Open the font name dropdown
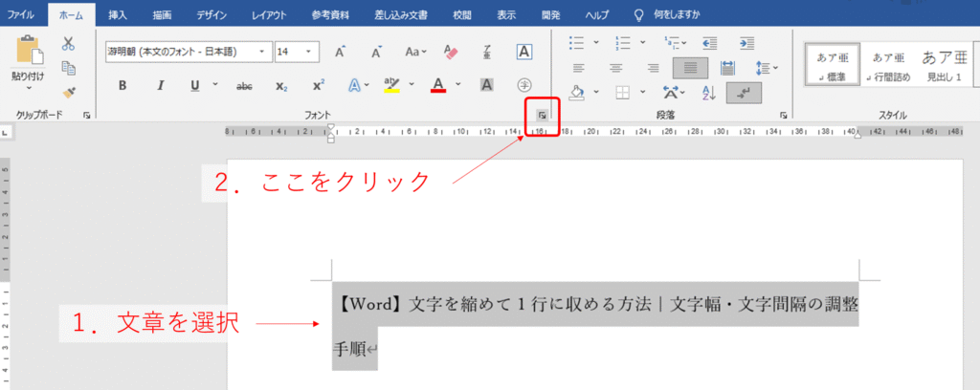 (x=261, y=51)
